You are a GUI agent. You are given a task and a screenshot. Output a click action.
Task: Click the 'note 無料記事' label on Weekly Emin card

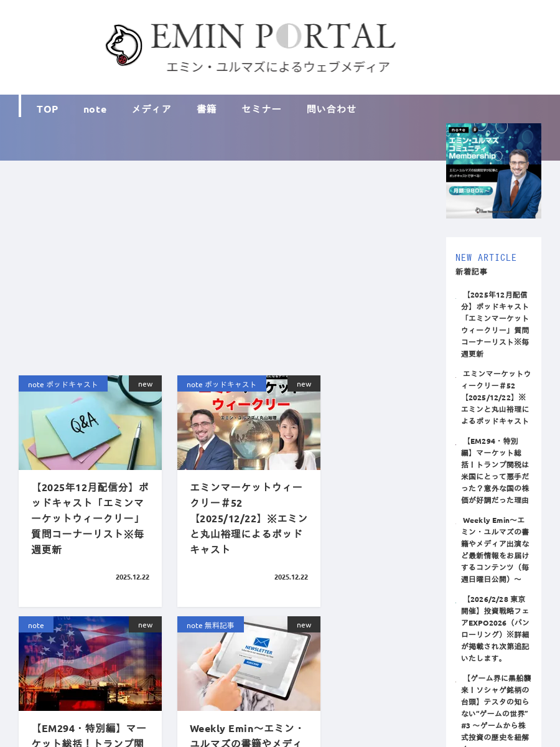pyautogui.click(x=210, y=624)
